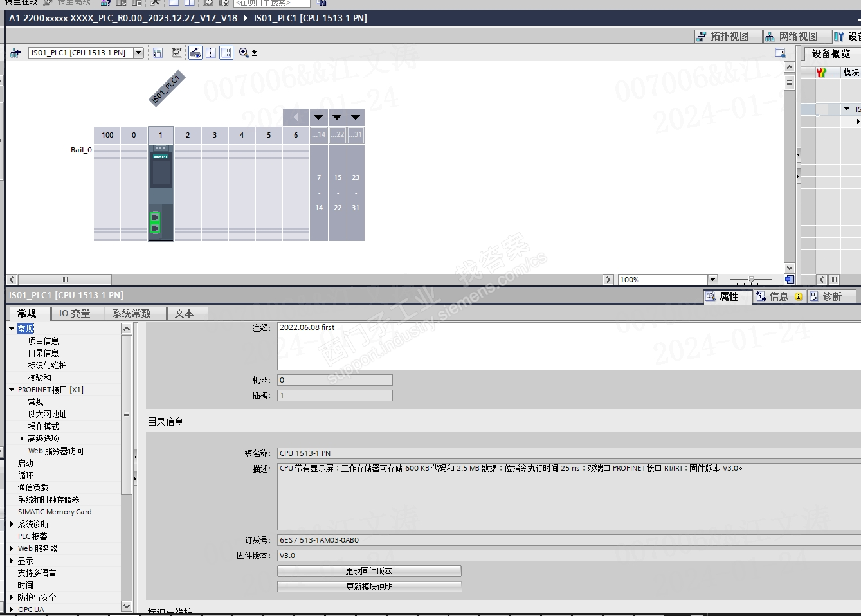Image resolution: width=861 pixels, height=616 pixels.
Task: Click the device view horizontal scroll right arrow
Action: [x=608, y=280]
